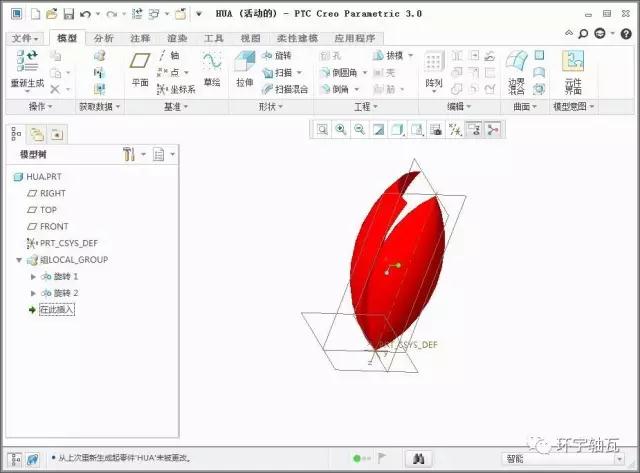Screen dimensions: 640x473
Task: Click 重新生成 (Regenerate) icon
Action: pos(27,68)
